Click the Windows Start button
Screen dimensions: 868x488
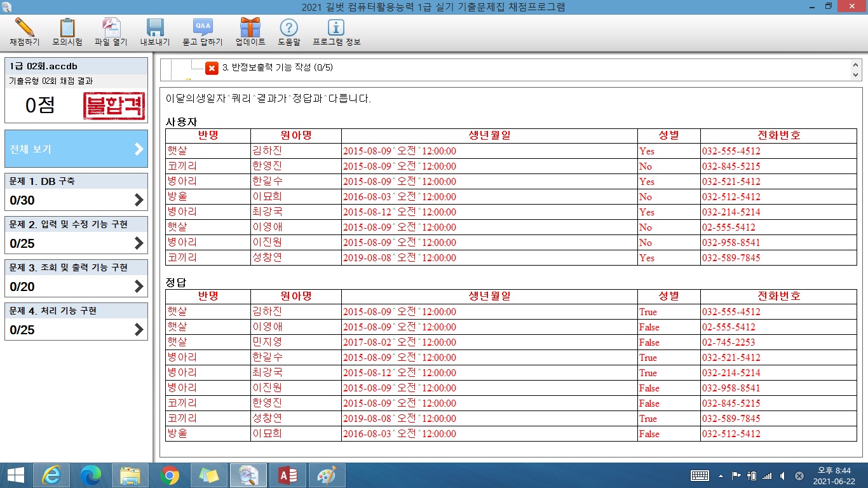click(x=15, y=475)
